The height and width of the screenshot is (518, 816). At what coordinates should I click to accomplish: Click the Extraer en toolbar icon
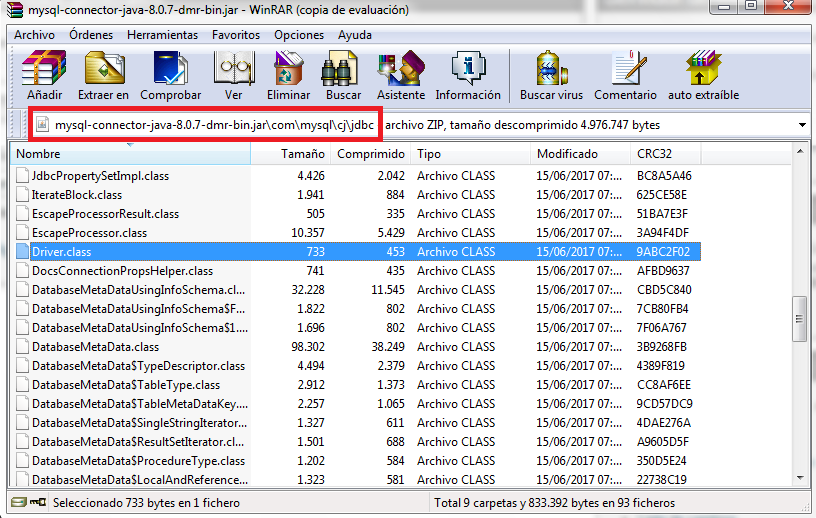click(104, 68)
